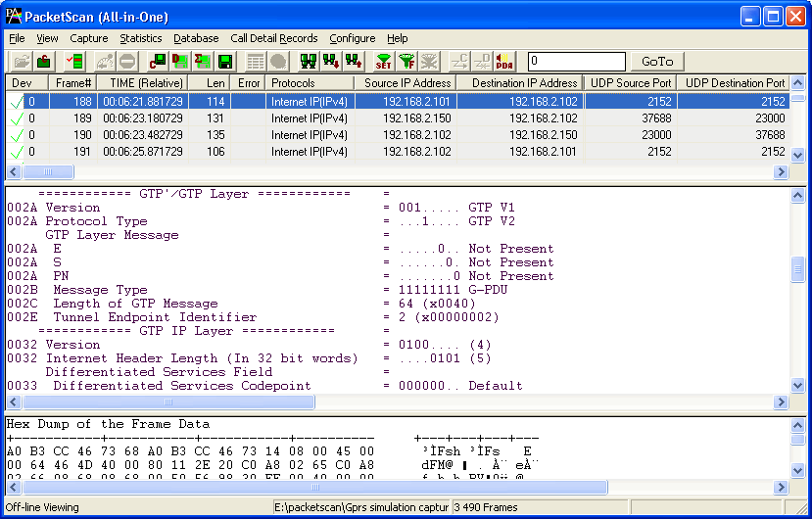
Task: Click the grayed-out round stop-sign toolbar icon
Action: coord(127,62)
